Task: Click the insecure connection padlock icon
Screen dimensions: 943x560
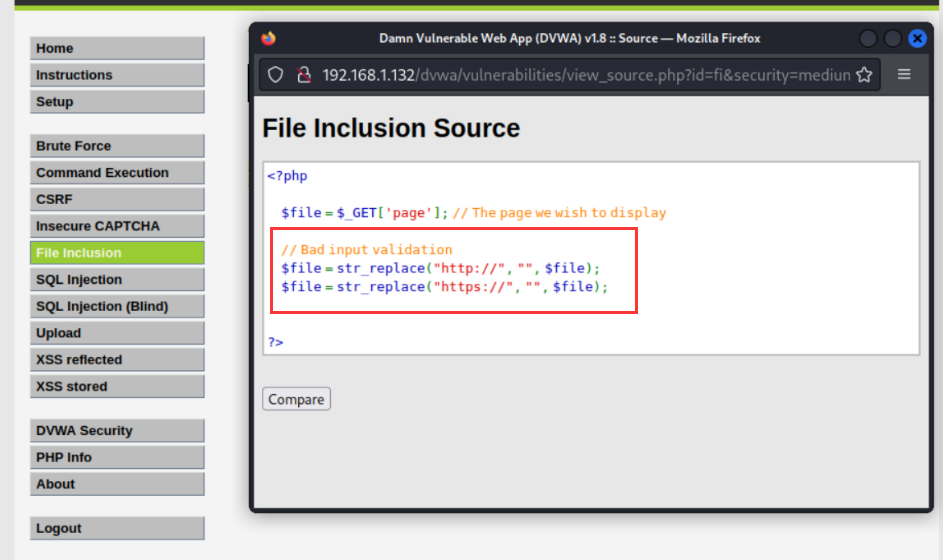Action: point(304,75)
